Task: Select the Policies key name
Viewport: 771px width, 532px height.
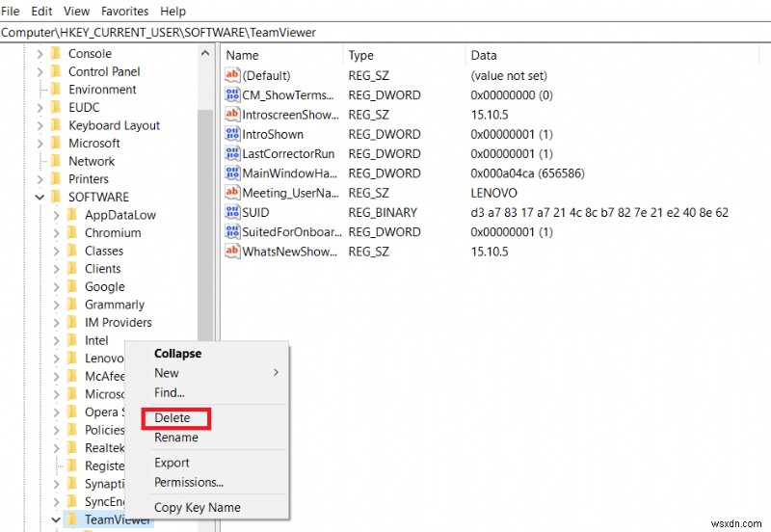Action: tap(104, 430)
